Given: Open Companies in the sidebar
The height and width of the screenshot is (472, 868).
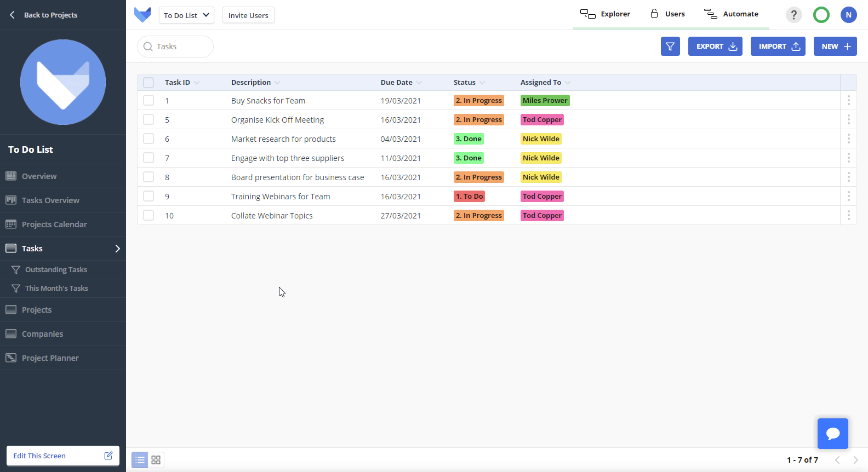Looking at the screenshot, I should 63,334.
